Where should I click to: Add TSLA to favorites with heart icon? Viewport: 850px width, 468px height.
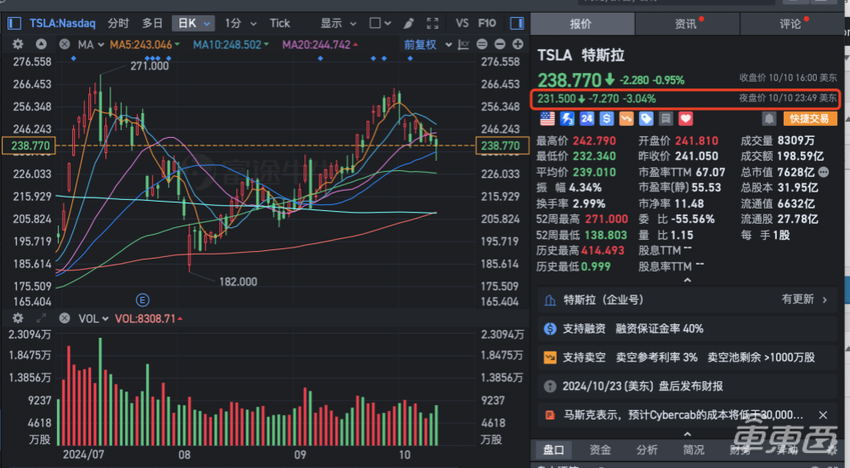coord(685,119)
